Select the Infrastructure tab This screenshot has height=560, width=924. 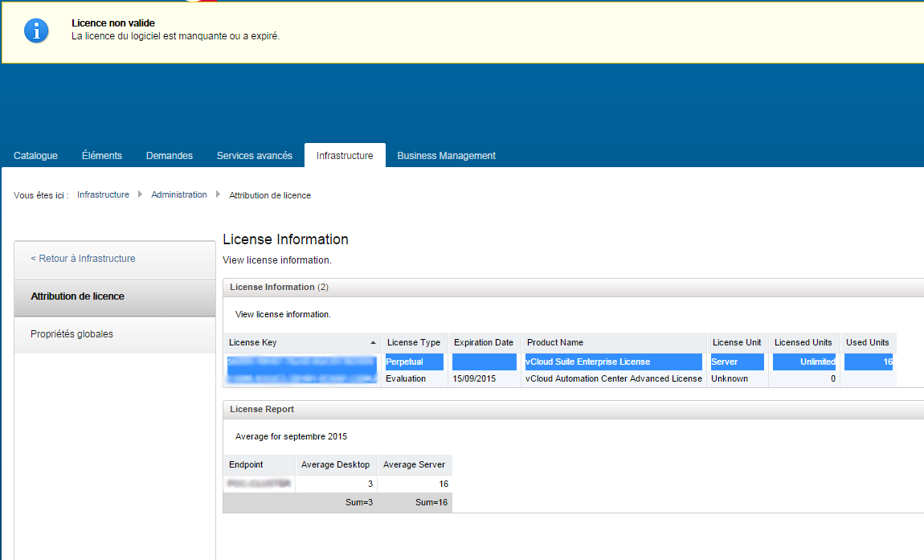345,156
